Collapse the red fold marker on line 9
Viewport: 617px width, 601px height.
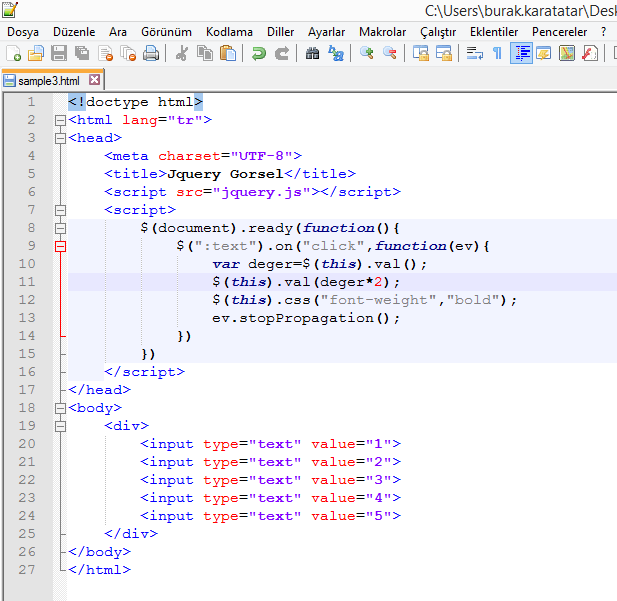click(x=60, y=247)
